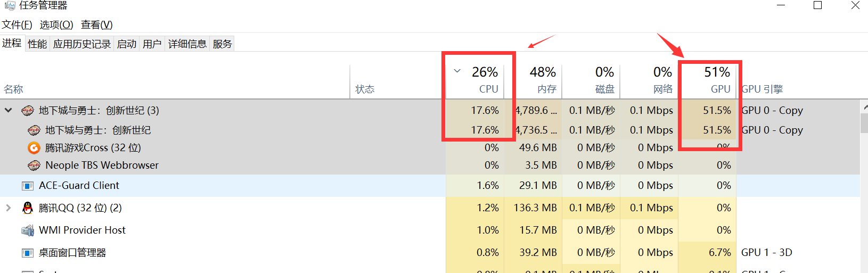The width and height of the screenshot is (868, 273).
Task: Click the 地下城与勇士 group process icon
Action: 28,111
